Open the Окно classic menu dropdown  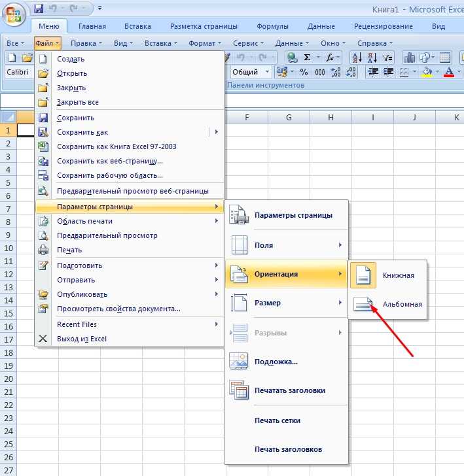coord(333,43)
